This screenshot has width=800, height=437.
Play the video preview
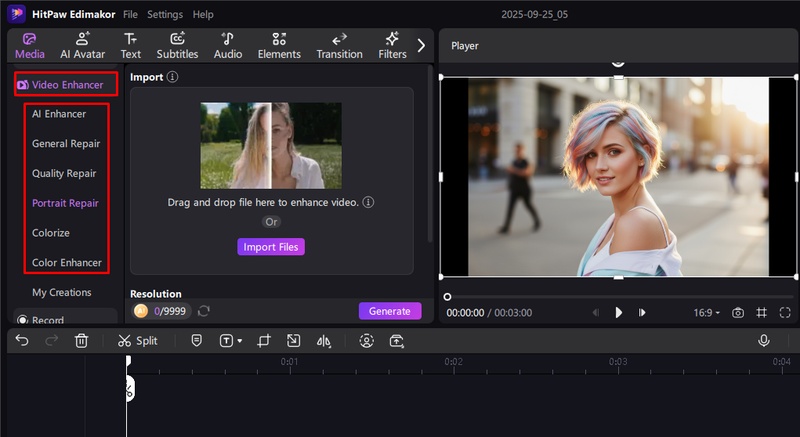pyautogui.click(x=619, y=313)
